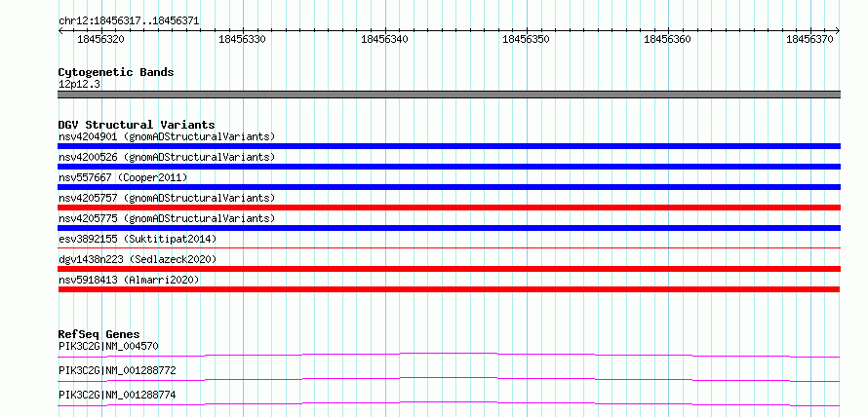The width and height of the screenshot is (868, 417).
Task: Click the 18456350 ruler position label
Action: 526,39
